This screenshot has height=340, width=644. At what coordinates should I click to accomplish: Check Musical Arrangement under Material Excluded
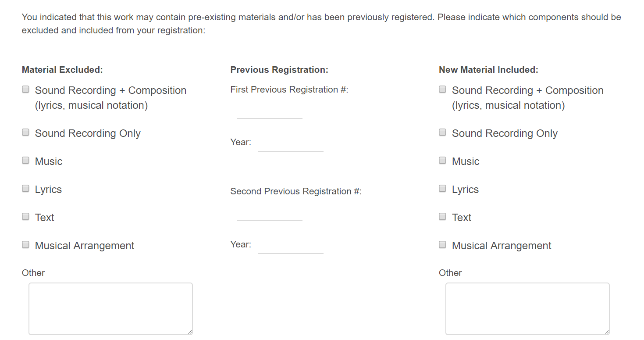pyautogui.click(x=26, y=245)
